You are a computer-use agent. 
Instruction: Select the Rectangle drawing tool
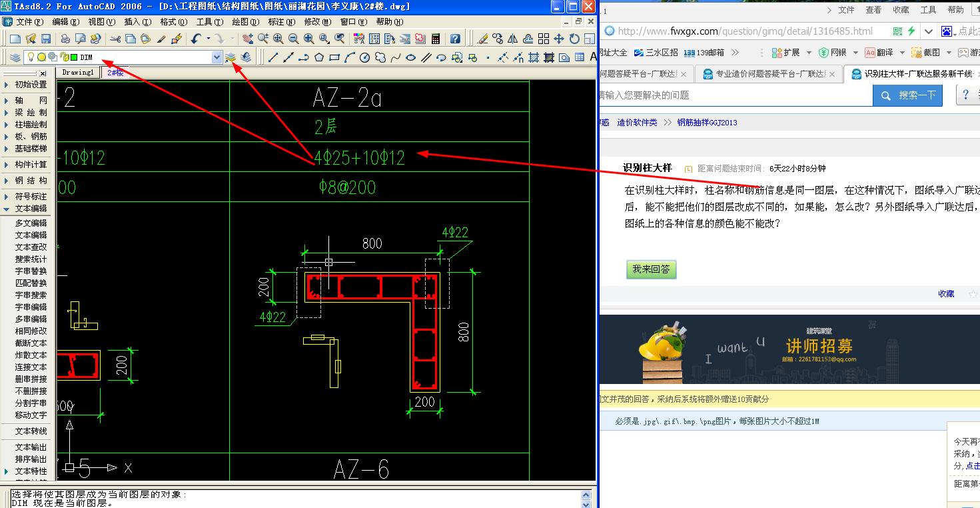pos(334,57)
